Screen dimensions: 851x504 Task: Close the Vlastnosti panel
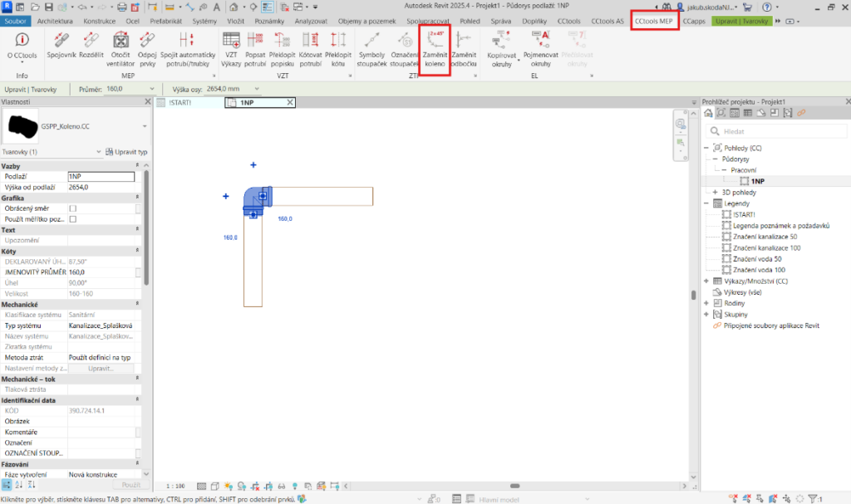148,101
